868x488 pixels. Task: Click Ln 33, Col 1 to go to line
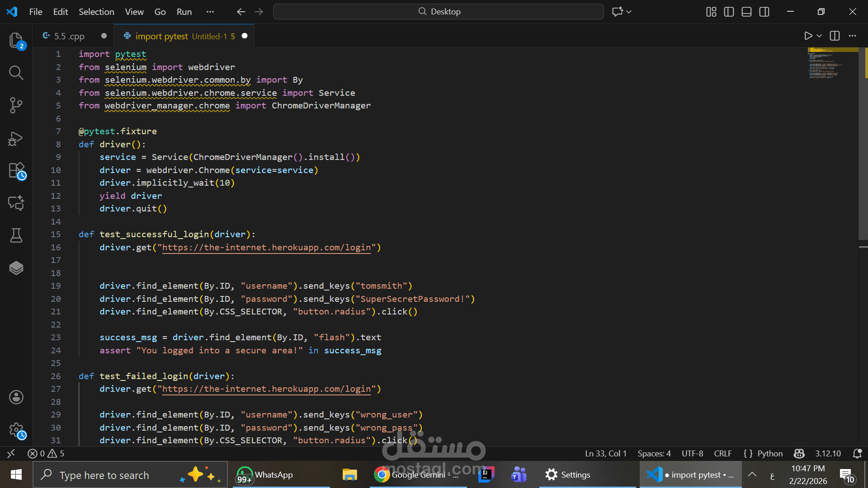point(605,453)
